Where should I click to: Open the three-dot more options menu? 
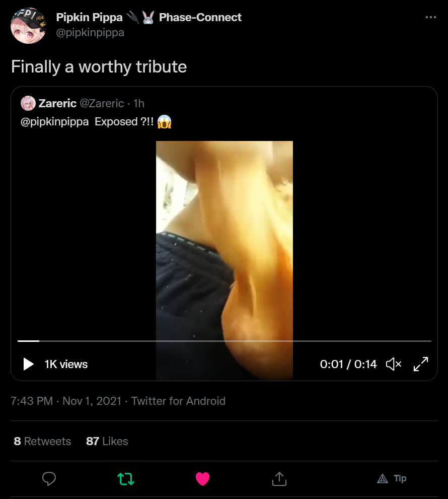click(x=430, y=17)
